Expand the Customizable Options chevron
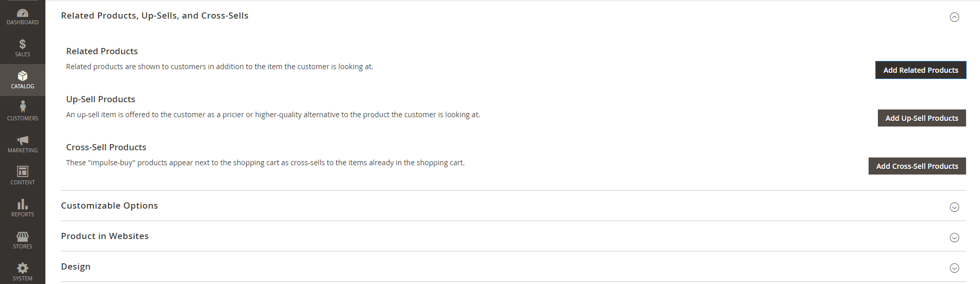Image resolution: width=980 pixels, height=284 pixels. (x=954, y=207)
